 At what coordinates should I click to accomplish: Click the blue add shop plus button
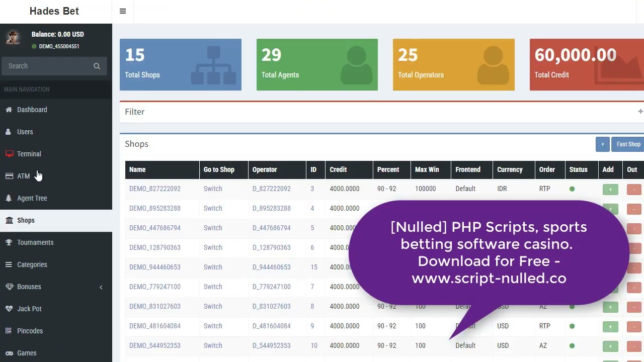(x=602, y=144)
